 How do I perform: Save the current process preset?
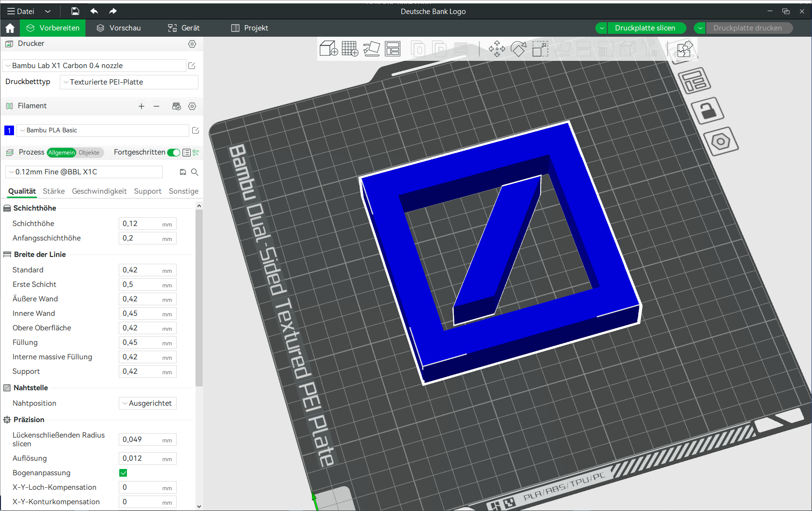coord(183,172)
